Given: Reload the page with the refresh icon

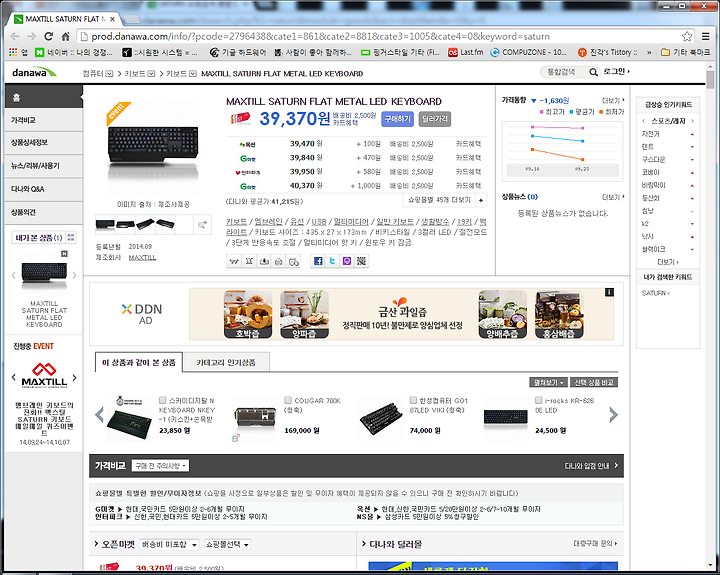Looking at the screenshot, I should [x=48, y=36].
